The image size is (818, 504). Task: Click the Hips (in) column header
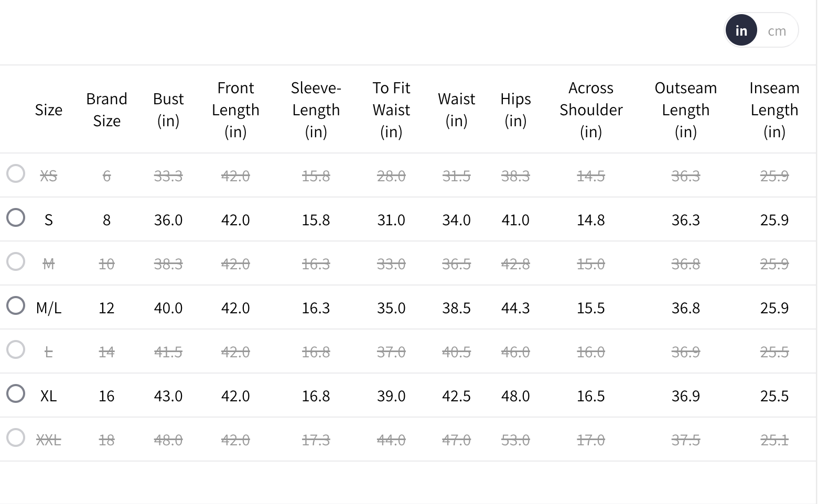[515, 109]
